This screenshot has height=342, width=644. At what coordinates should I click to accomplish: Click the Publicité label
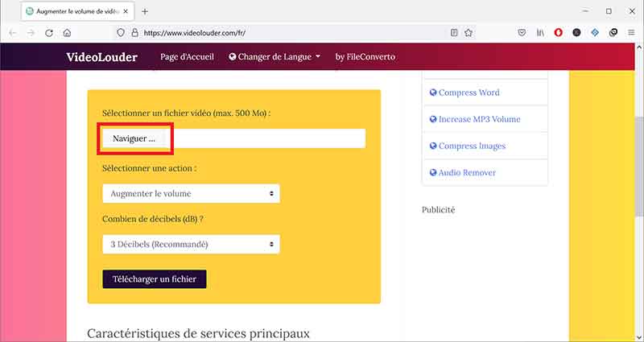[438, 210]
